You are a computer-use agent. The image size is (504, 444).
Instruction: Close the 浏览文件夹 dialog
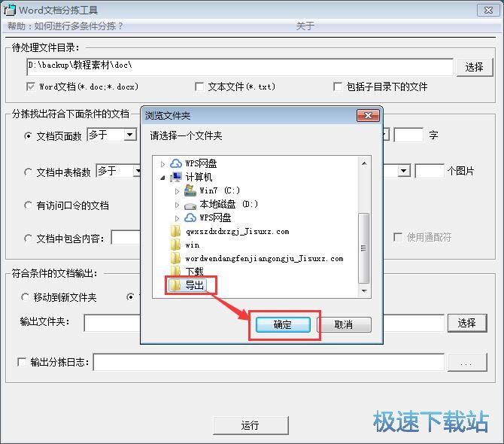click(x=368, y=115)
